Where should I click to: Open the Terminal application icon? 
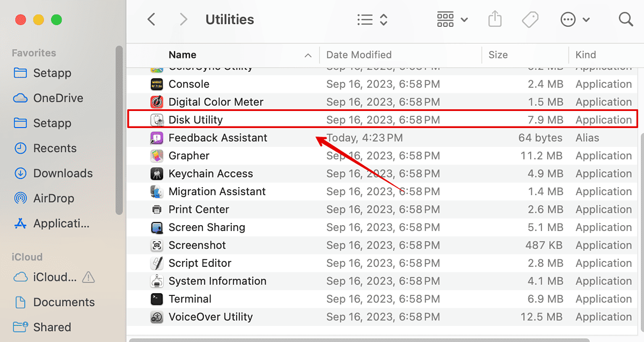tap(156, 299)
